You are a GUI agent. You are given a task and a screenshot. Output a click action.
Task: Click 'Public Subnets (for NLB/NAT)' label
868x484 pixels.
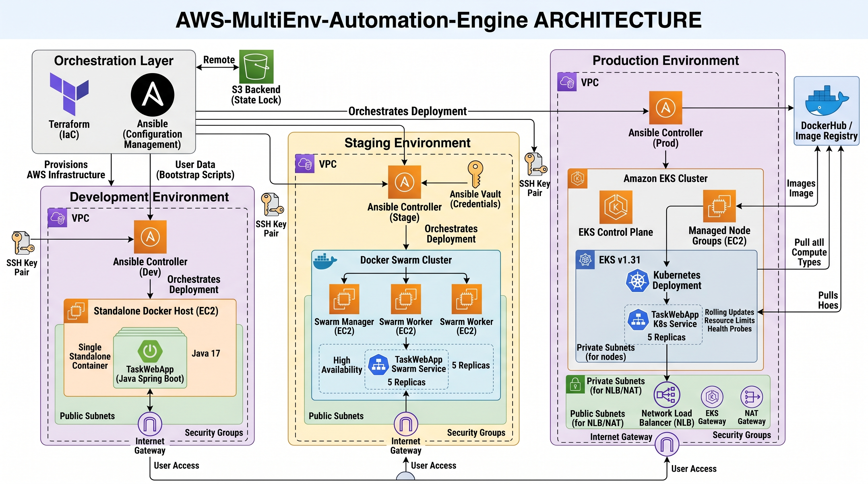[597, 418]
